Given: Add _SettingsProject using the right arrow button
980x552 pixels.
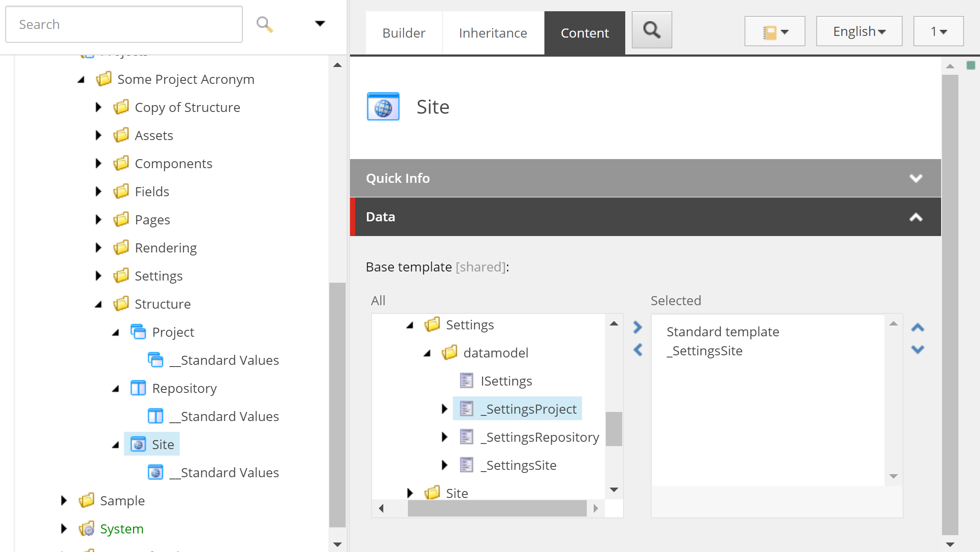Looking at the screenshot, I should tap(638, 327).
